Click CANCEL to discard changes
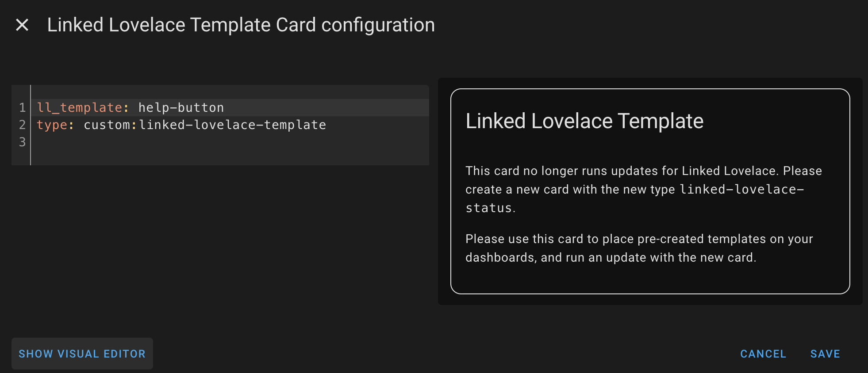This screenshot has width=868, height=373. pyautogui.click(x=763, y=354)
